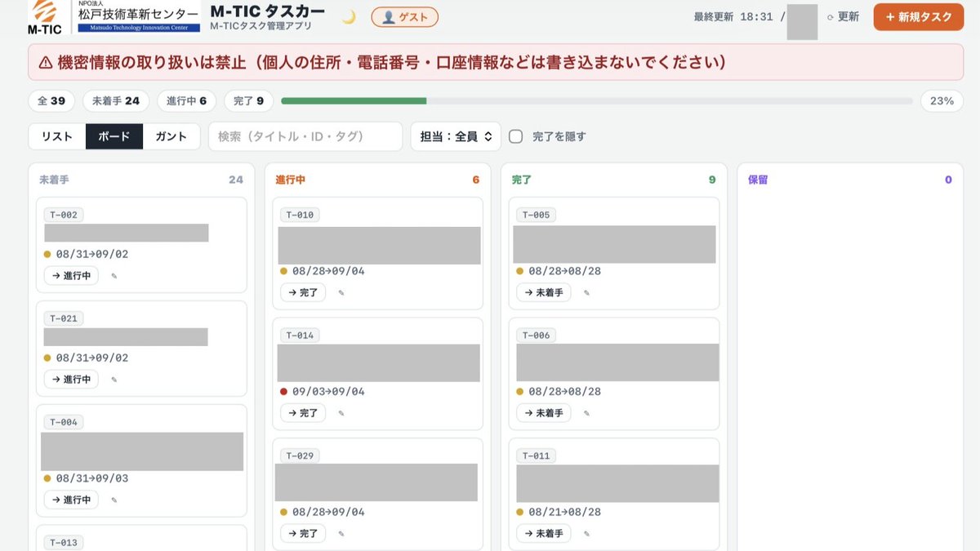
Task: Edit task T-004 pencil icon
Action: point(114,500)
